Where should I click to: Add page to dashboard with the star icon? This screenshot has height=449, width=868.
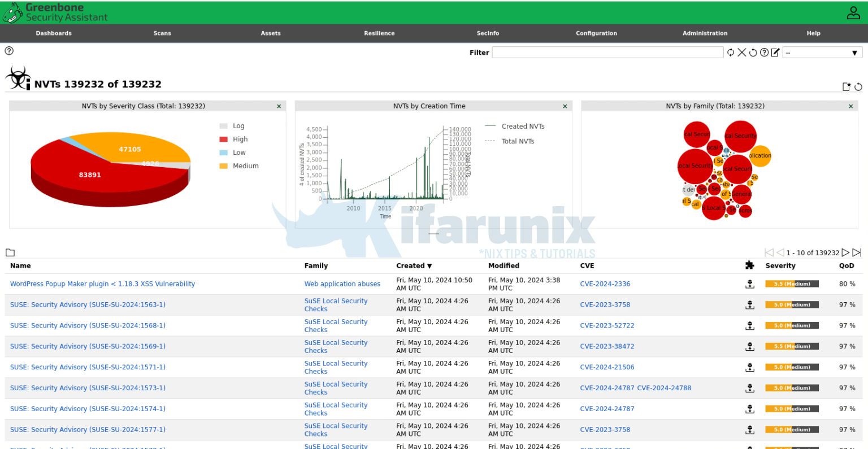coord(847,86)
